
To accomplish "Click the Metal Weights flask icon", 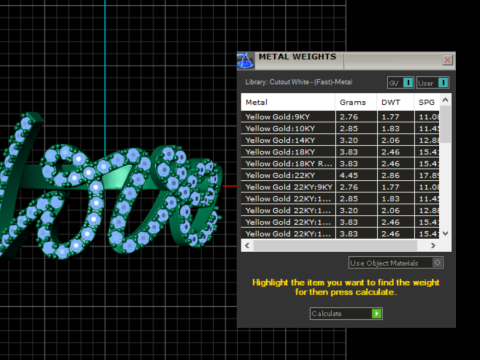I will [246, 61].
